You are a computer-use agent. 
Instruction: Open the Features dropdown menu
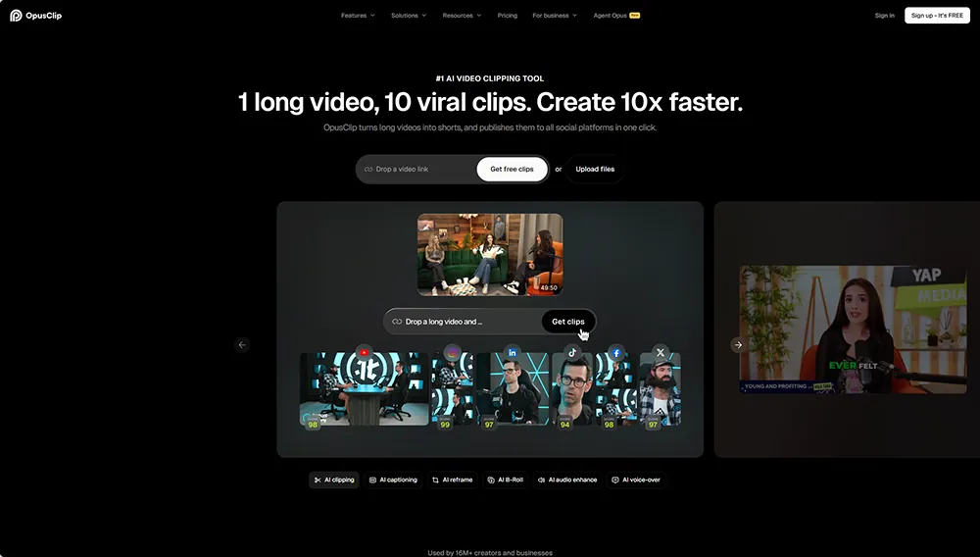point(358,16)
